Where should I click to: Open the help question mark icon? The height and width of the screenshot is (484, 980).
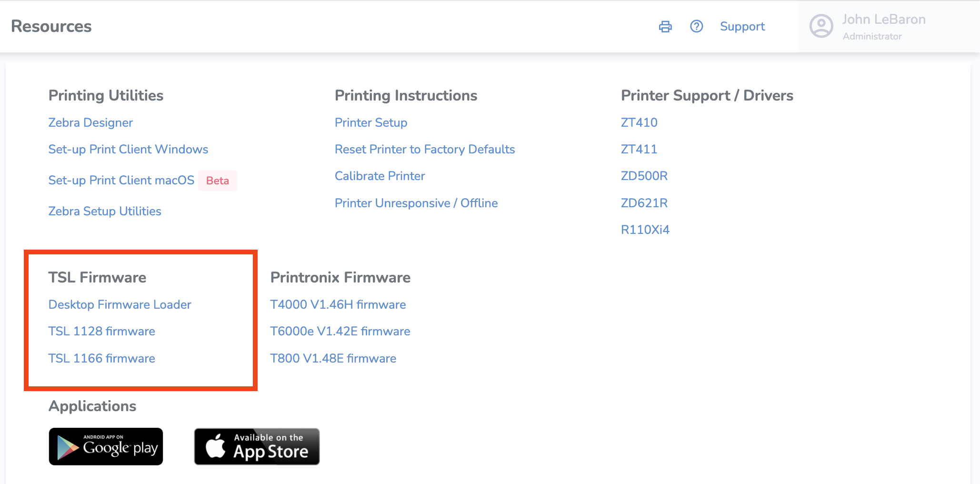pyautogui.click(x=696, y=27)
